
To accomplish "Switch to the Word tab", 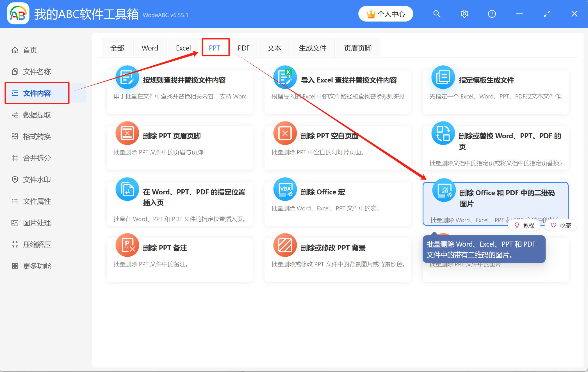I will tap(150, 48).
